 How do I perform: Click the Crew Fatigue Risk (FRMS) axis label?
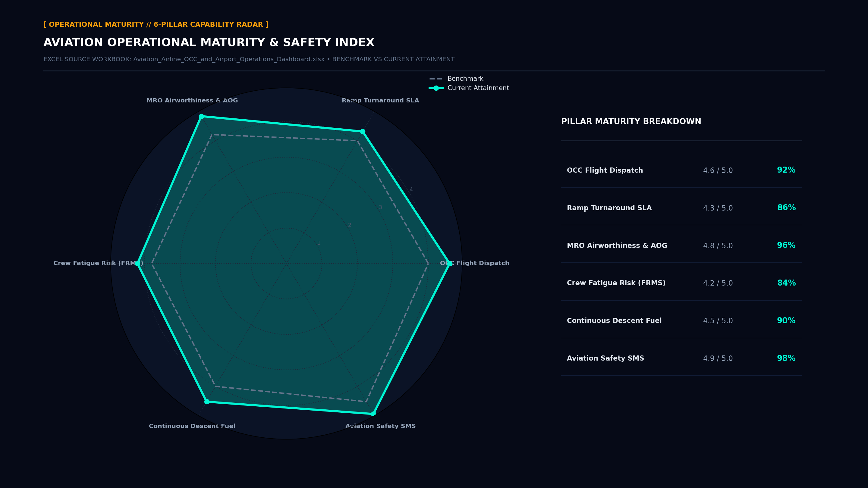pyautogui.click(x=98, y=263)
